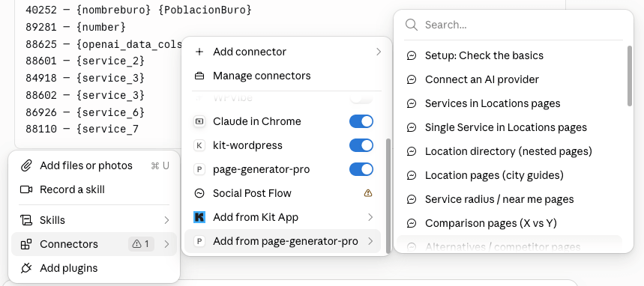Pick Single Service in Locations pages
The height and width of the screenshot is (286, 644).
point(509,127)
